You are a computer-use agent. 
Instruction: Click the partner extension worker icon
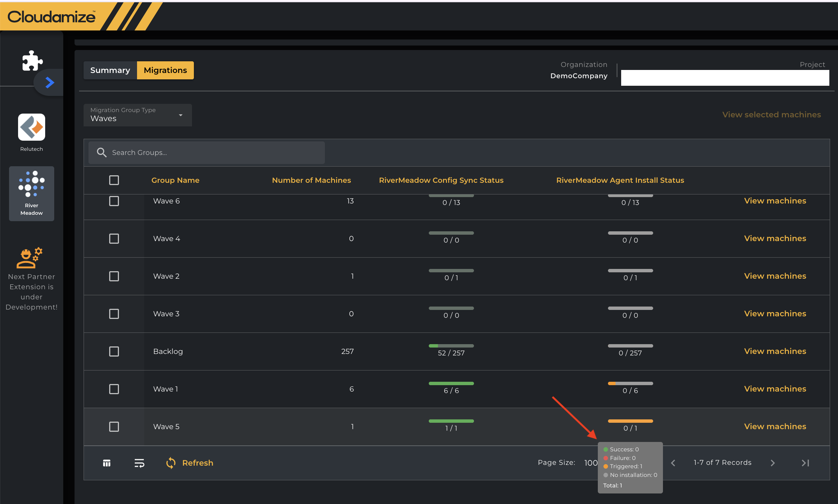[x=30, y=258]
